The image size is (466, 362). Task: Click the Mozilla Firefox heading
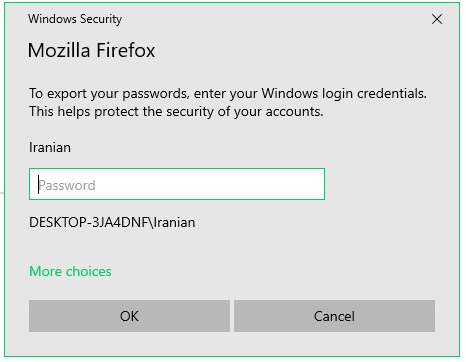[91, 50]
